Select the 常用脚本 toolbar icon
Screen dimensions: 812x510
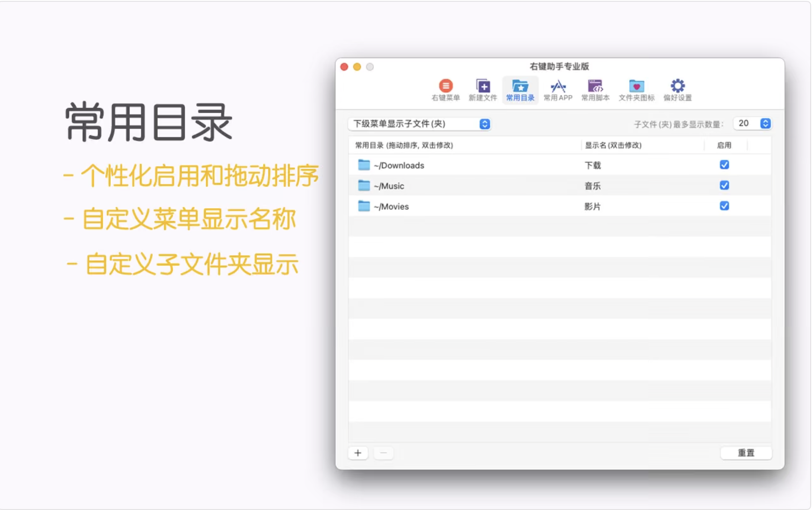(595, 89)
